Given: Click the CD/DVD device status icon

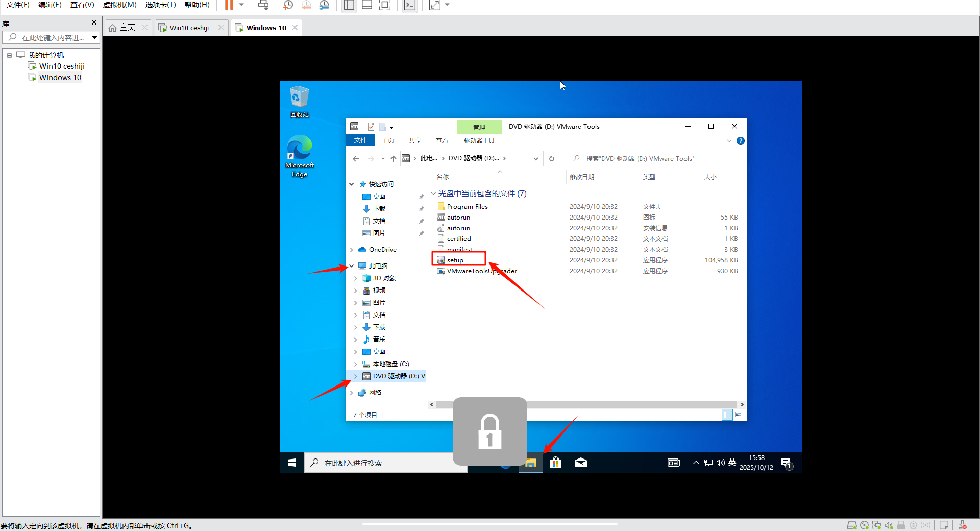Looking at the screenshot, I should [864, 525].
